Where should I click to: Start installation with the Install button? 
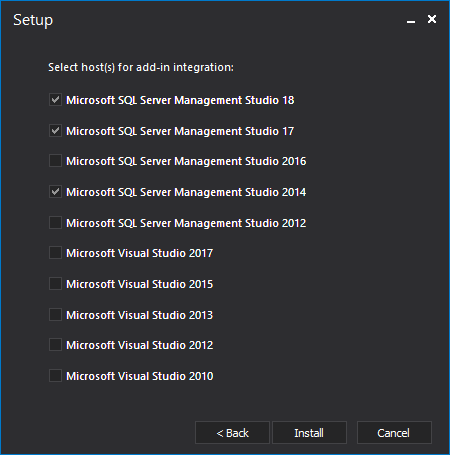pyautogui.click(x=309, y=433)
